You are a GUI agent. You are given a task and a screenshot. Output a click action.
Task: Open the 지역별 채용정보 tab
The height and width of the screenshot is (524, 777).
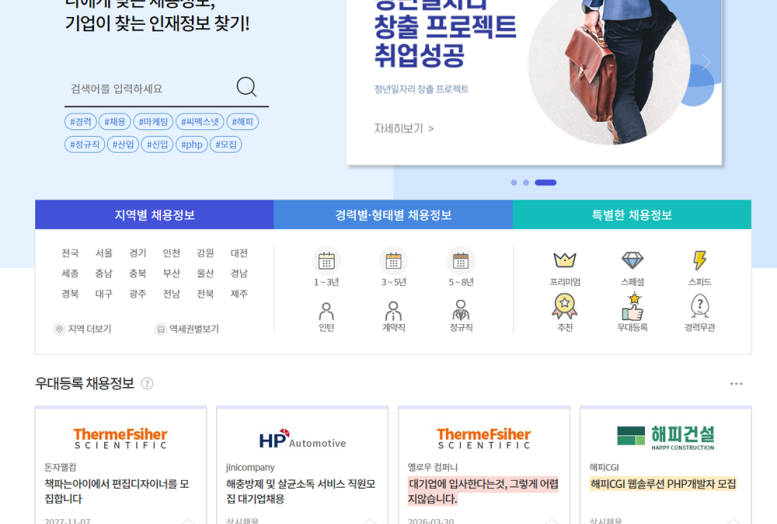(155, 215)
